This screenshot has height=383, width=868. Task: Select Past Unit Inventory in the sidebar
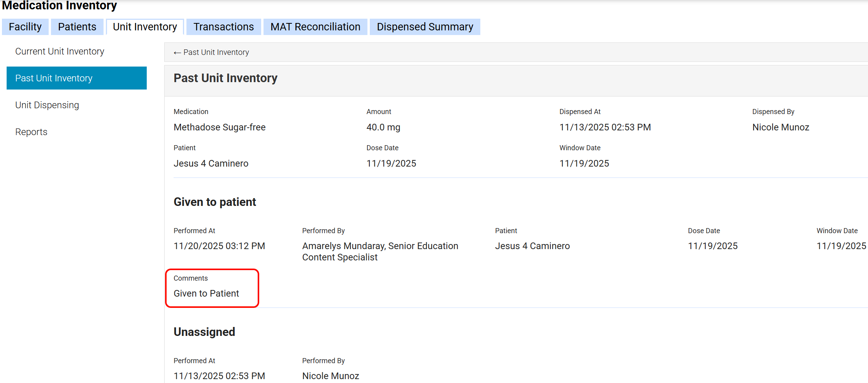tap(54, 78)
